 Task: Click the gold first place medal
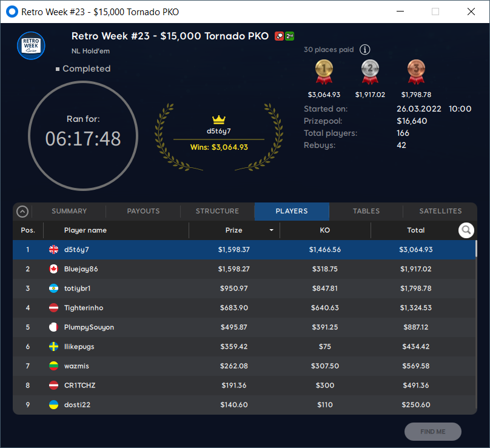coord(324,72)
